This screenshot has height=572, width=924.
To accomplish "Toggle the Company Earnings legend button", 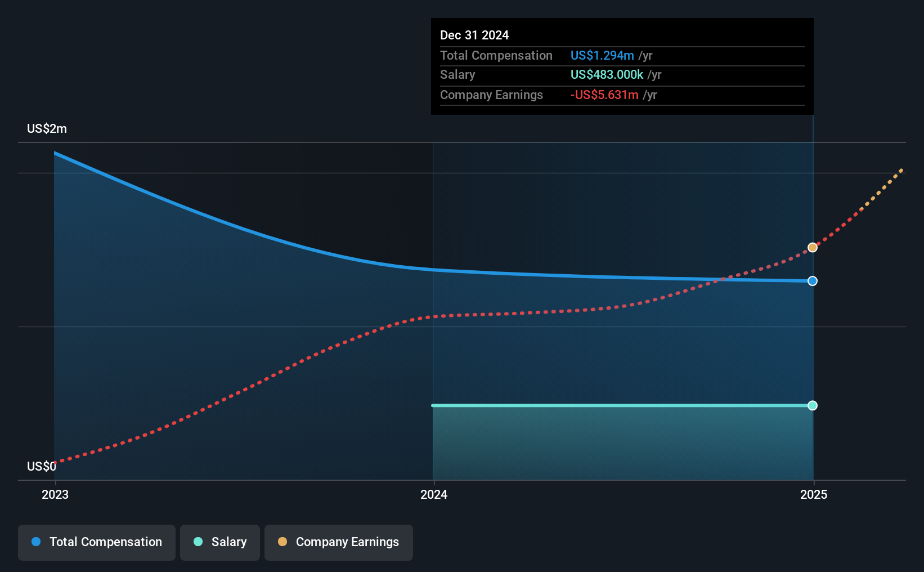I will tap(339, 542).
